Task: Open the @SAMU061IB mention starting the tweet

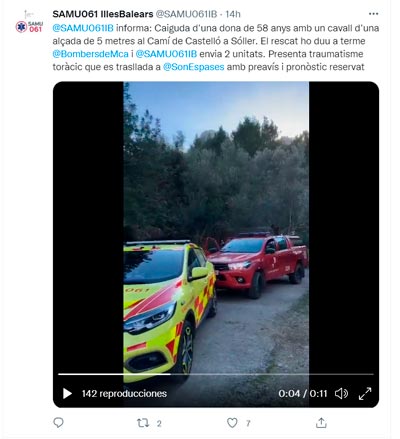Action: [x=83, y=28]
